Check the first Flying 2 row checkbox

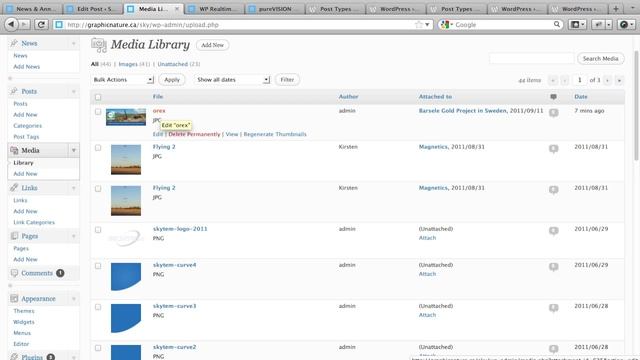click(x=98, y=147)
